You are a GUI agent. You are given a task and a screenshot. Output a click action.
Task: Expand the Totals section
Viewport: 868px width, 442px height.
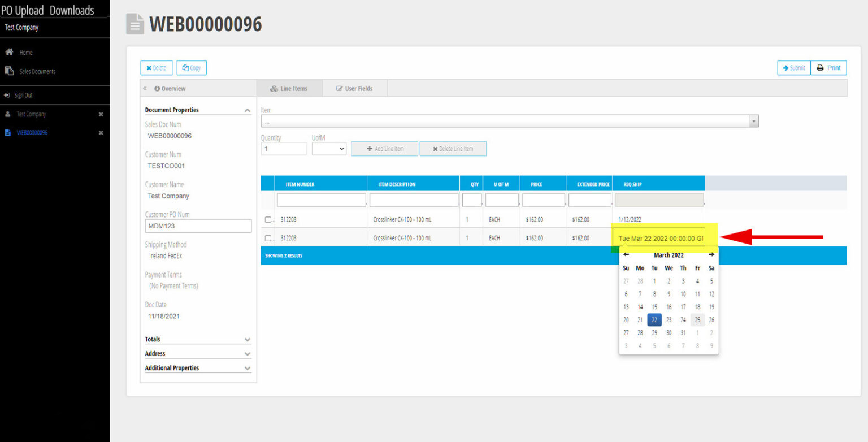[247, 339]
